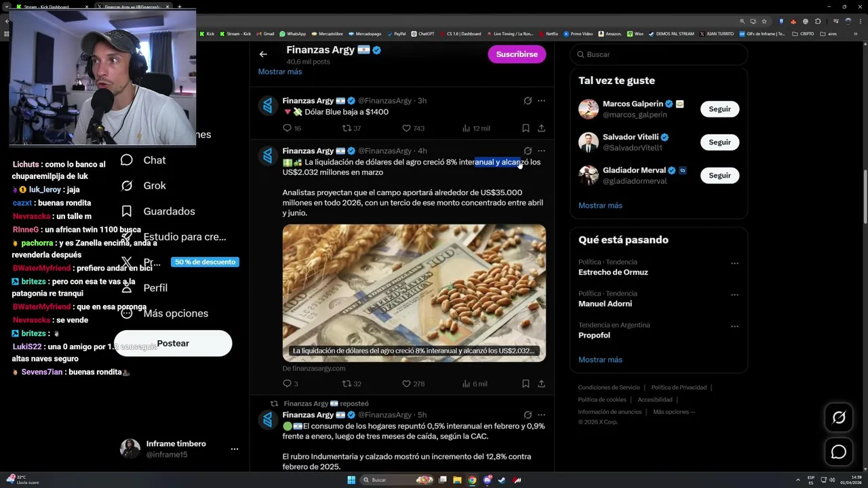Bookmark the agro dollars post
Viewport: 868px width, 488px height.
pos(526,384)
